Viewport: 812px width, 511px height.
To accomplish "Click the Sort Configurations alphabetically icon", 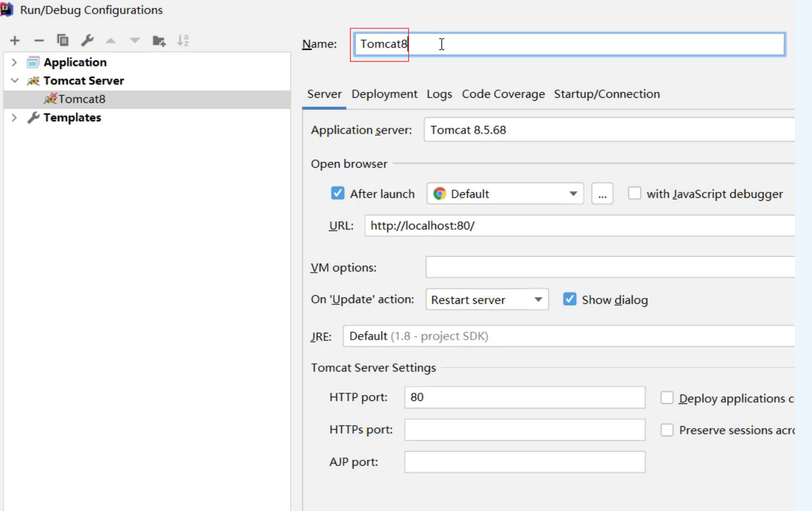I will coord(183,41).
